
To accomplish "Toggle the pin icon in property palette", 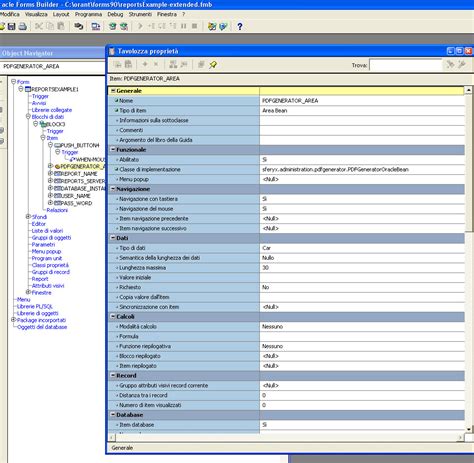I will 213,64.
